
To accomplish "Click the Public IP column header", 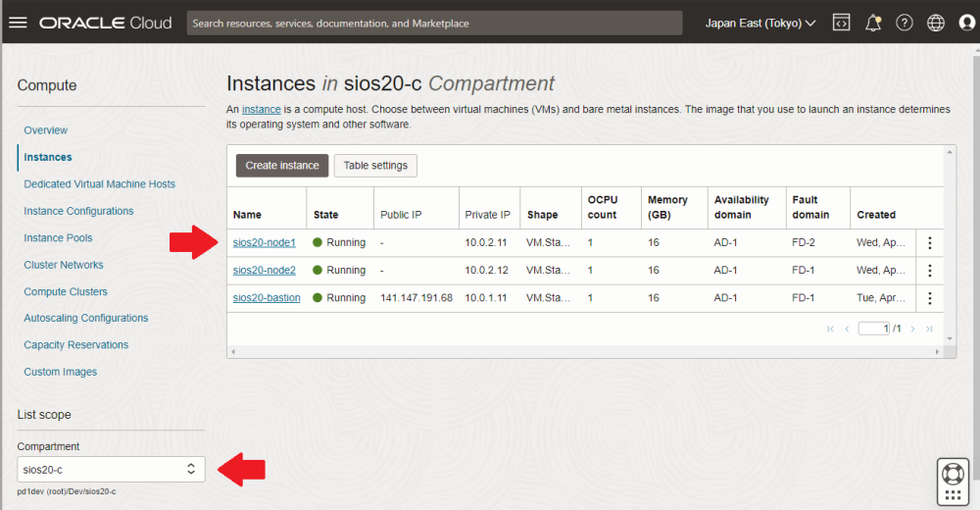I will (x=401, y=215).
